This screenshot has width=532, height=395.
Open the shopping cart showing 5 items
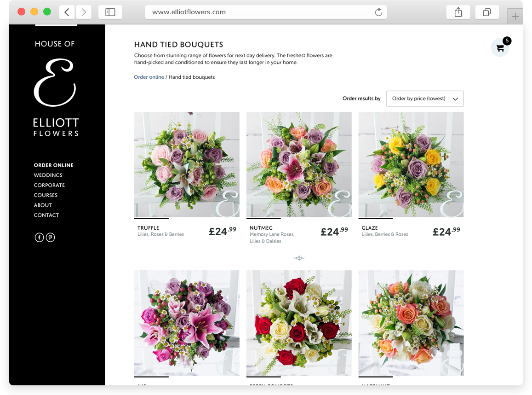coord(500,47)
